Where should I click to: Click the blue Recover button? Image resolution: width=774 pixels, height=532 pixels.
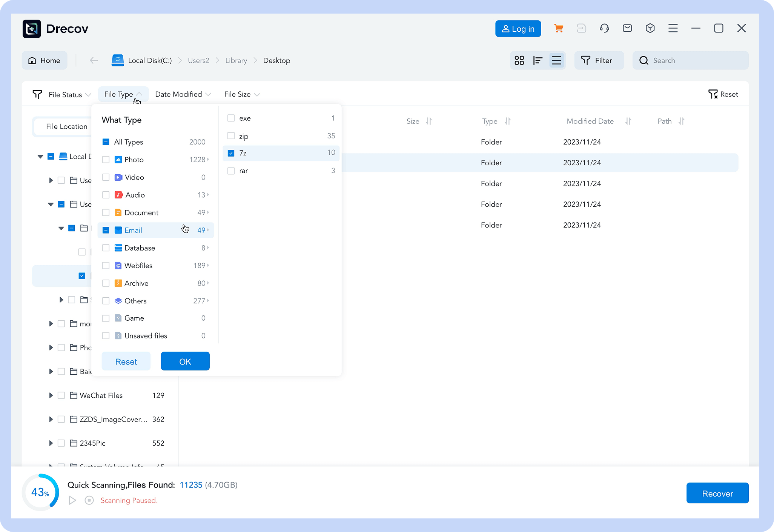717,493
